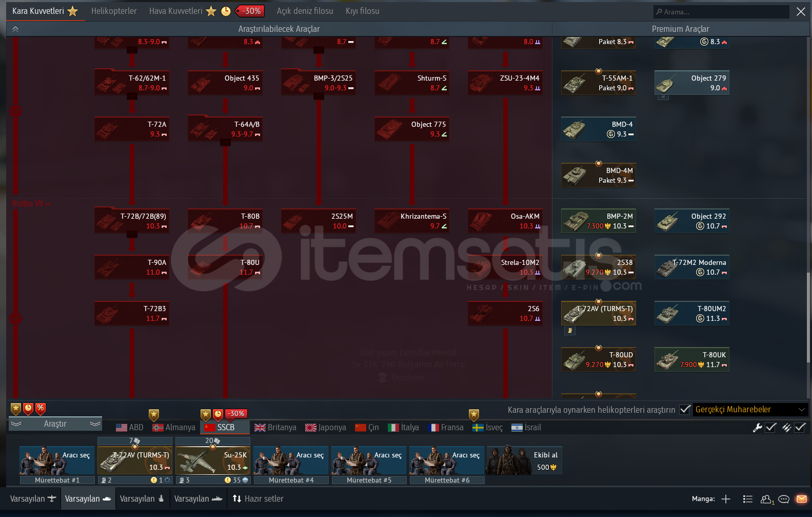
Task: Select the T-72B3 tank card
Action: (x=132, y=314)
